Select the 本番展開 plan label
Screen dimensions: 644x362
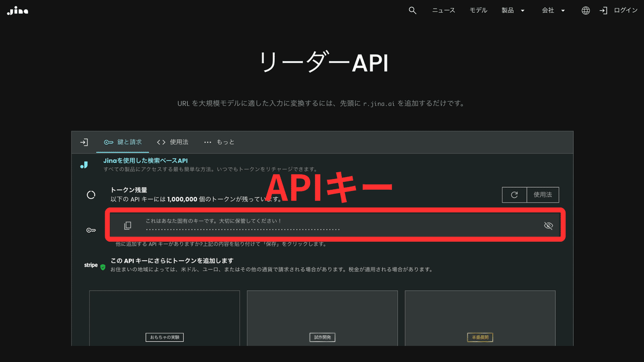click(x=479, y=337)
